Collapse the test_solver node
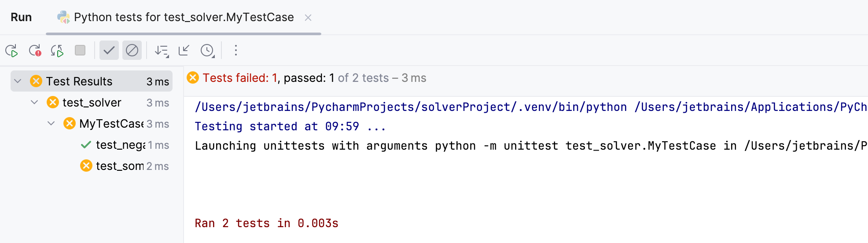 click(34, 103)
